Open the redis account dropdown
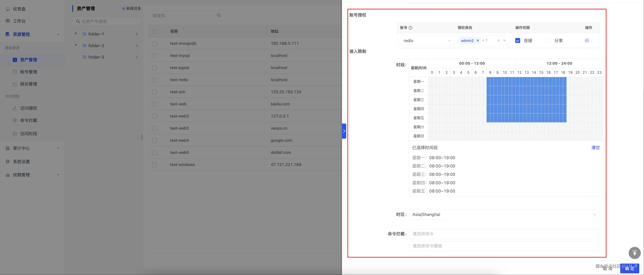This screenshot has width=644, height=275. (427, 40)
